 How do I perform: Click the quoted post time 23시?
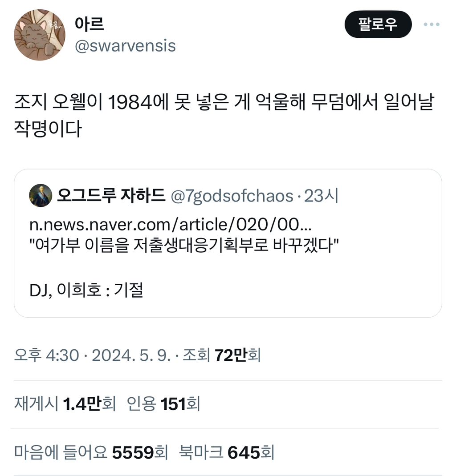click(321, 195)
